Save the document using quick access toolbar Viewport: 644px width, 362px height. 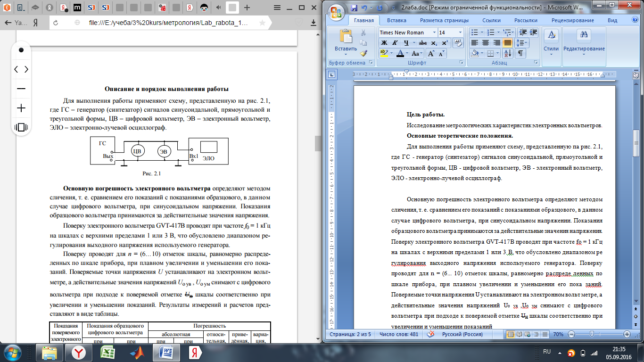pyautogui.click(x=355, y=8)
